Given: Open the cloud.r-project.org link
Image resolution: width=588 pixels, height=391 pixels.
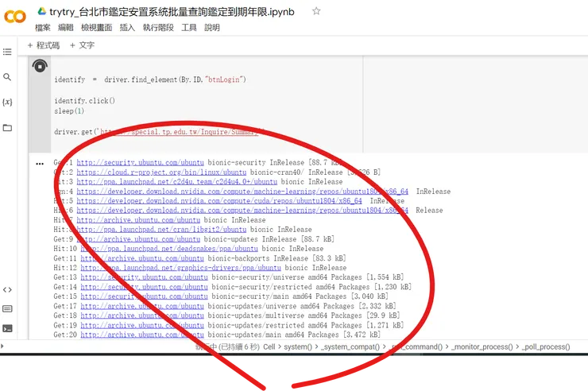Looking at the screenshot, I should [x=161, y=172].
